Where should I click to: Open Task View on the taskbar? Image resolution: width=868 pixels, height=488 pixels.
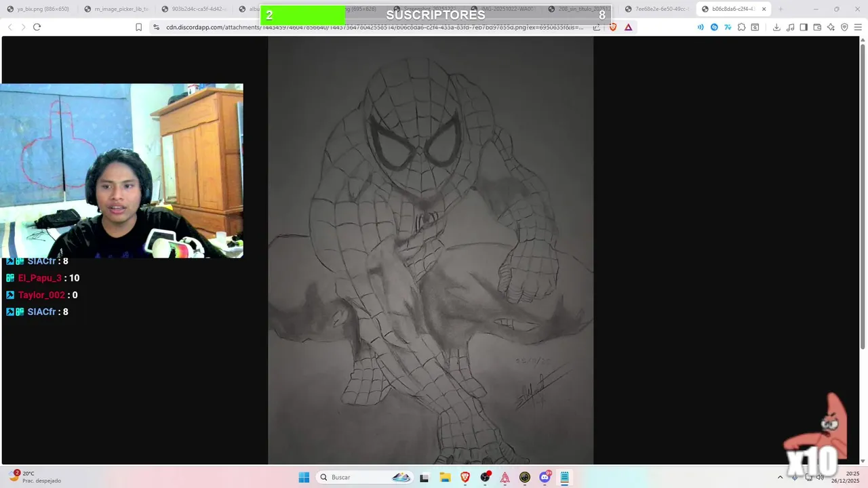[x=425, y=477]
